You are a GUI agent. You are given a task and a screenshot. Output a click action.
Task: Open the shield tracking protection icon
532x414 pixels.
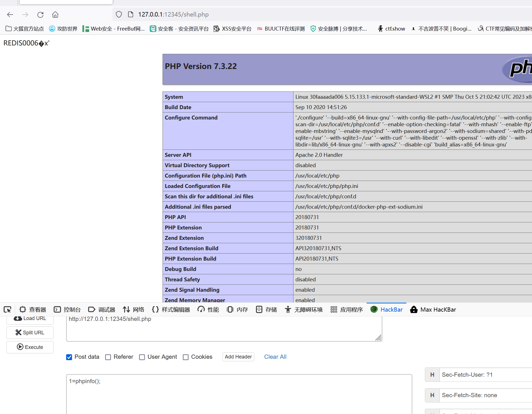(x=119, y=14)
